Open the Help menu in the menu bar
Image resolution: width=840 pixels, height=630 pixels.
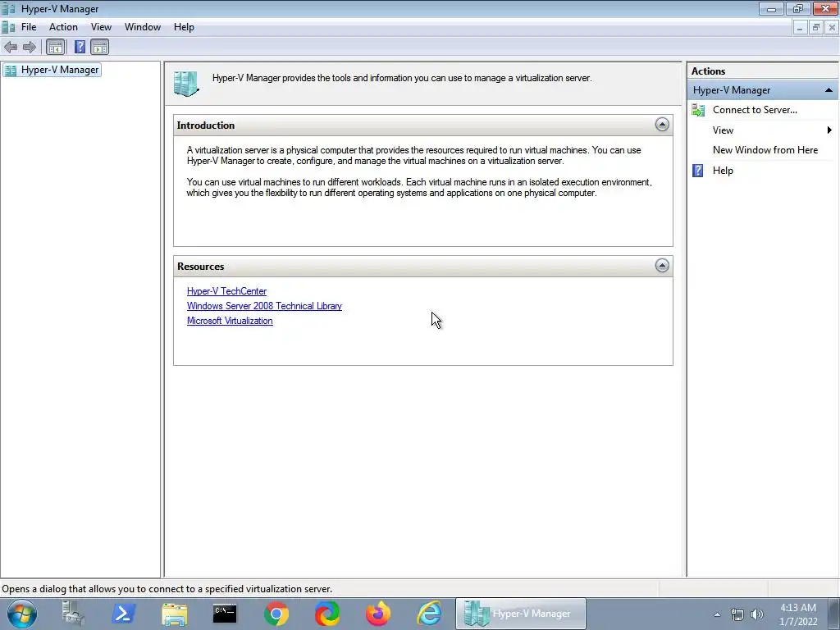184,27
